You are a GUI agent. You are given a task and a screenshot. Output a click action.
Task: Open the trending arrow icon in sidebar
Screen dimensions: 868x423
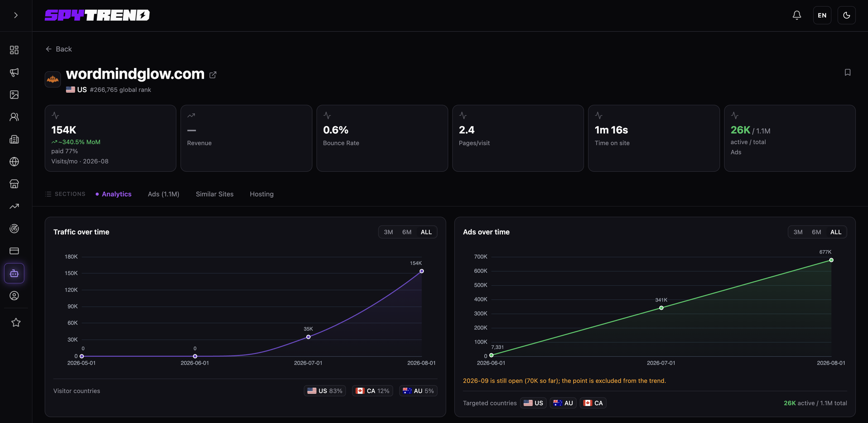[14, 206]
